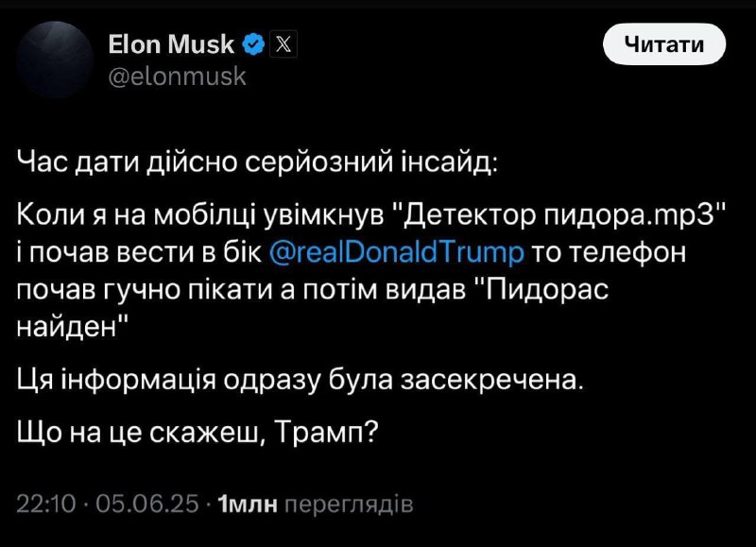Click the question 'Що на це скажеш, Трамп?'

coord(198,433)
